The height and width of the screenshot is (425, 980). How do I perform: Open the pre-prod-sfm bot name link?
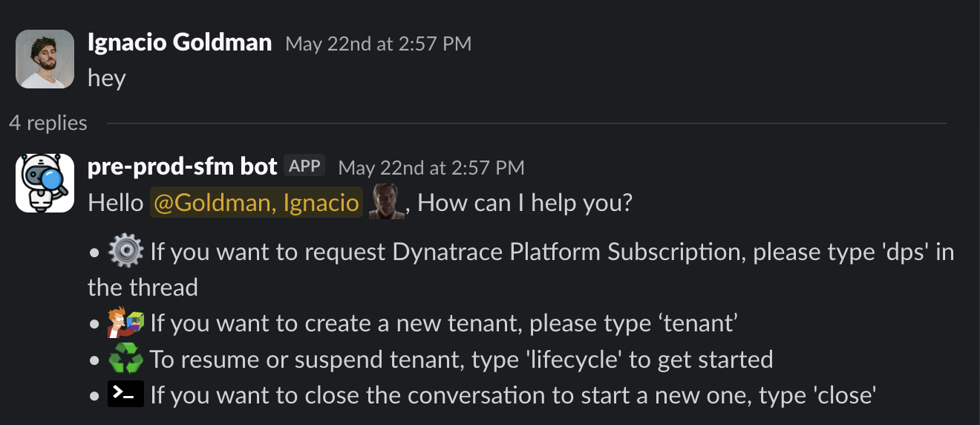183,166
